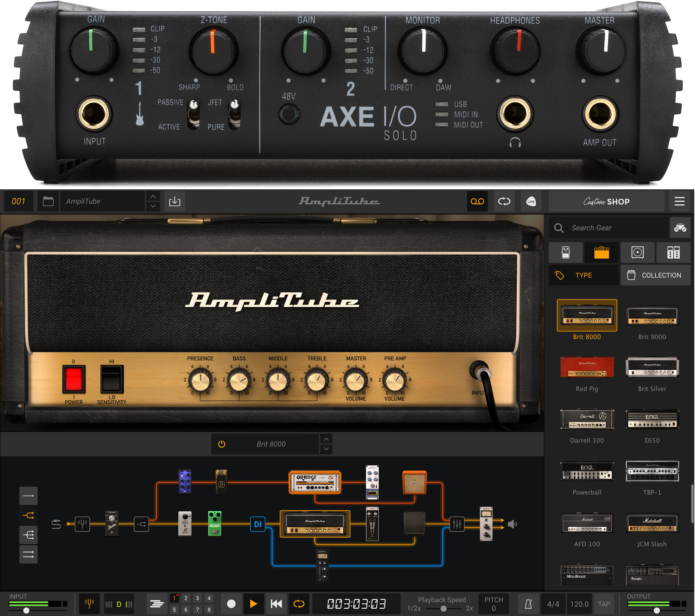The height and width of the screenshot is (616, 695).
Task: Select the cabinet gear category
Action: 637,253
